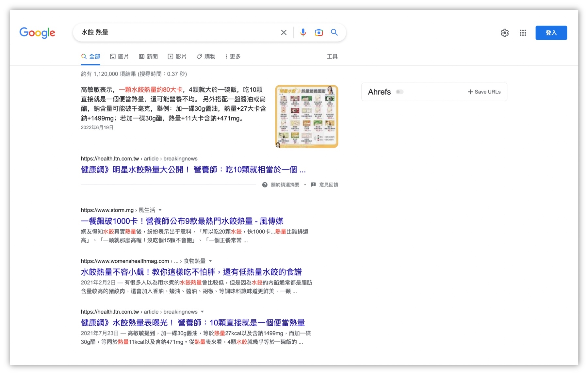Click the Google logo
This screenshot has width=588, height=375.
point(37,33)
